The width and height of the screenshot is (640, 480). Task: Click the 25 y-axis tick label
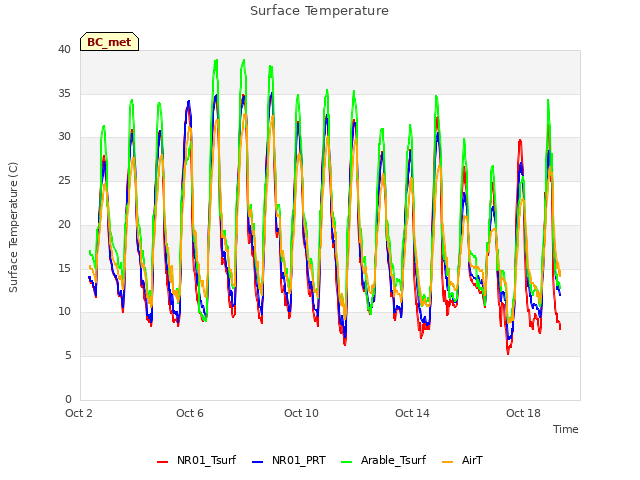click(x=64, y=180)
